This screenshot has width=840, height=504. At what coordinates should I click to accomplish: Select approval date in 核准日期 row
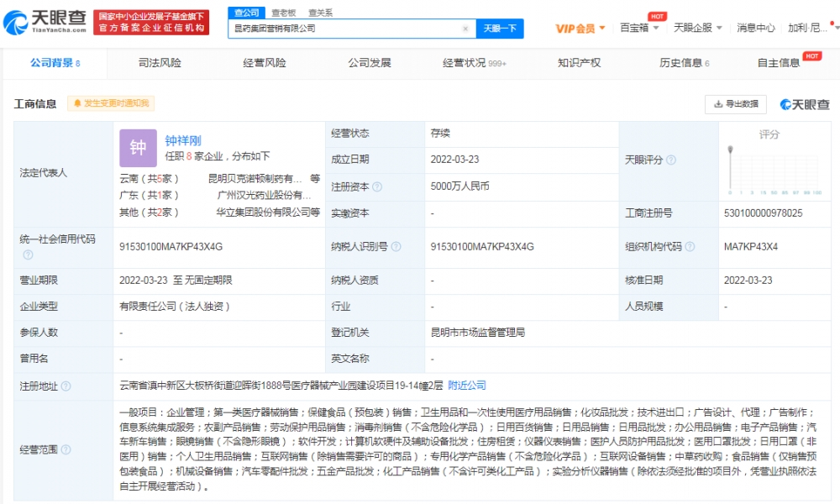click(748, 280)
